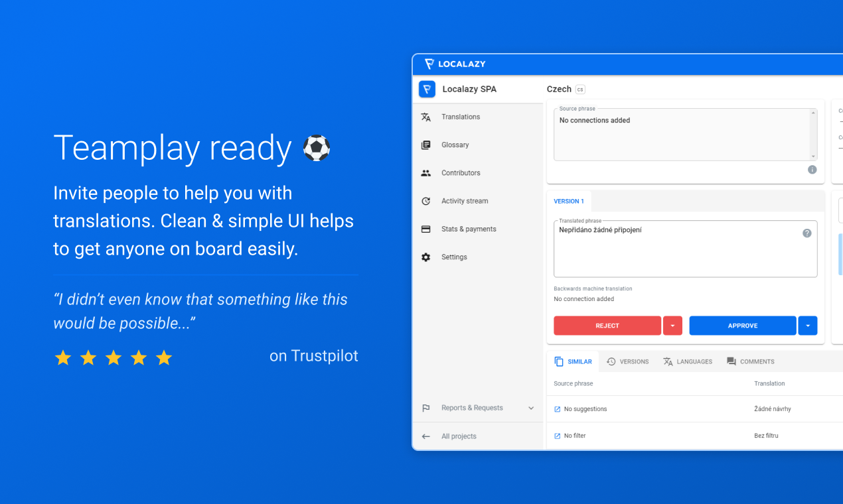The width and height of the screenshot is (843, 504).
Task: Select the Version 1 tab
Action: (569, 201)
